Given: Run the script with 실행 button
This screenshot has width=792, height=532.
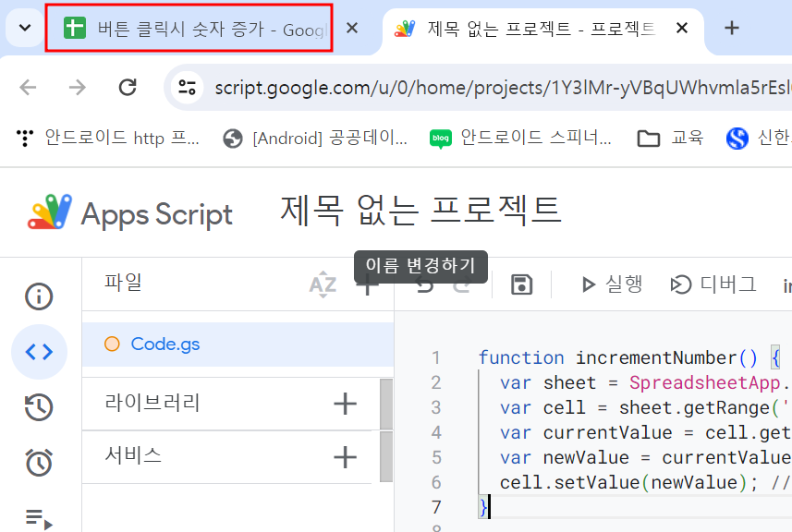Looking at the screenshot, I should pyautogui.click(x=611, y=284).
